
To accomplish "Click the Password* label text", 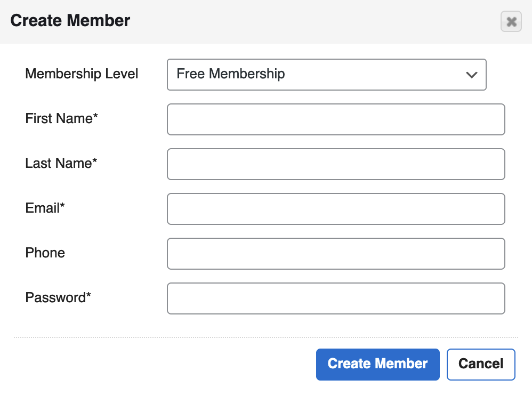I will 58,297.
